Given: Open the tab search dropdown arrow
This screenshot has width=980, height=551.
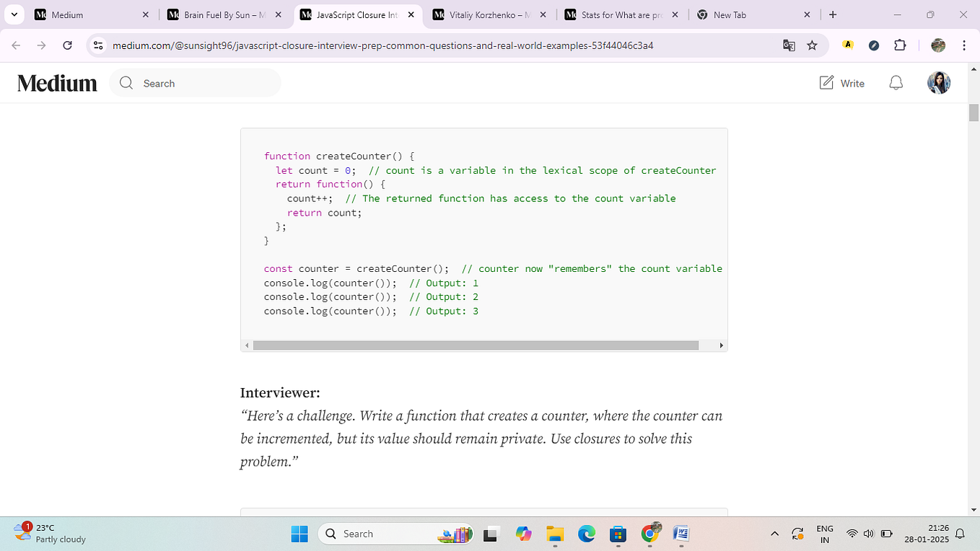Looking at the screenshot, I should [14, 14].
